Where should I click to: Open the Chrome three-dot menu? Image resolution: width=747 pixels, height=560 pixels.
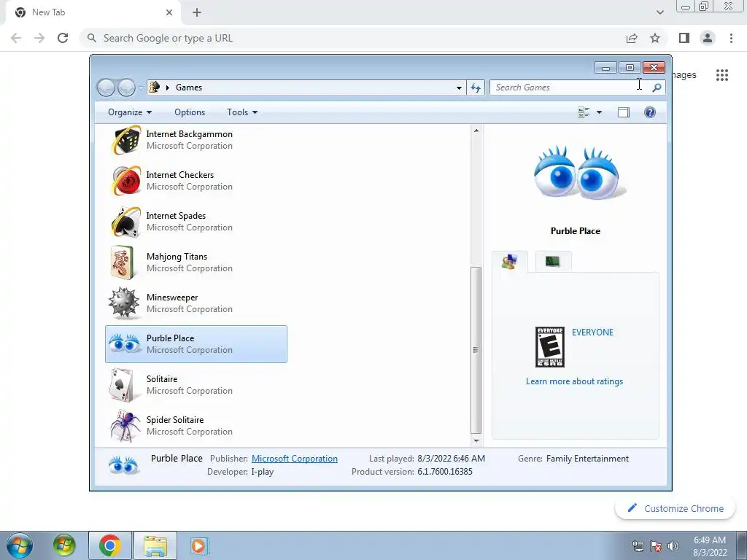731,38
